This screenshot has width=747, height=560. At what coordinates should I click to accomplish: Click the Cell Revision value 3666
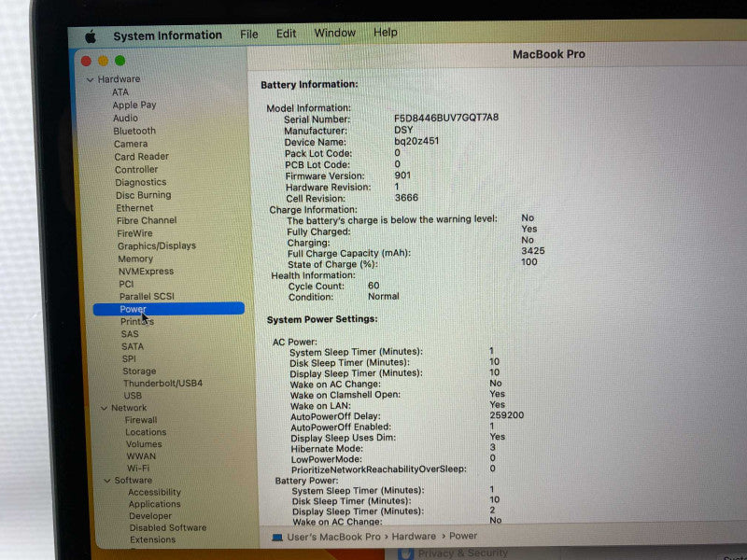(x=406, y=198)
